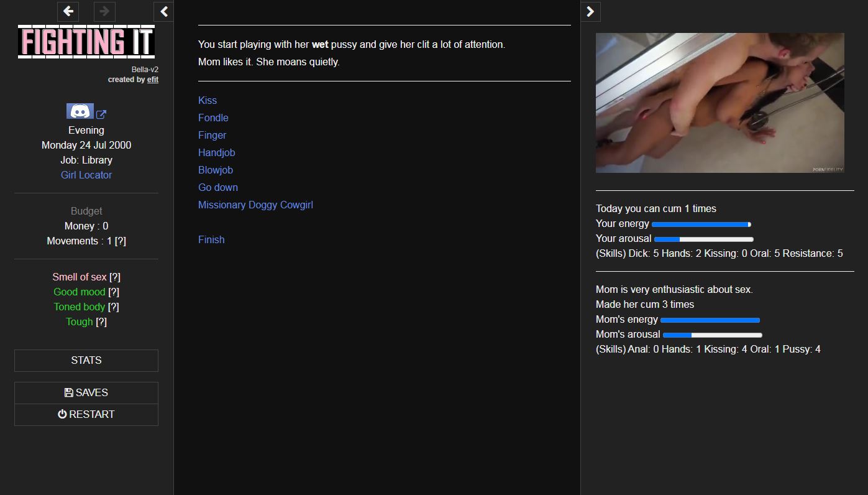Toggle the Good mood trait info
The width and height of the screenshot is (868, 495).
113,292
